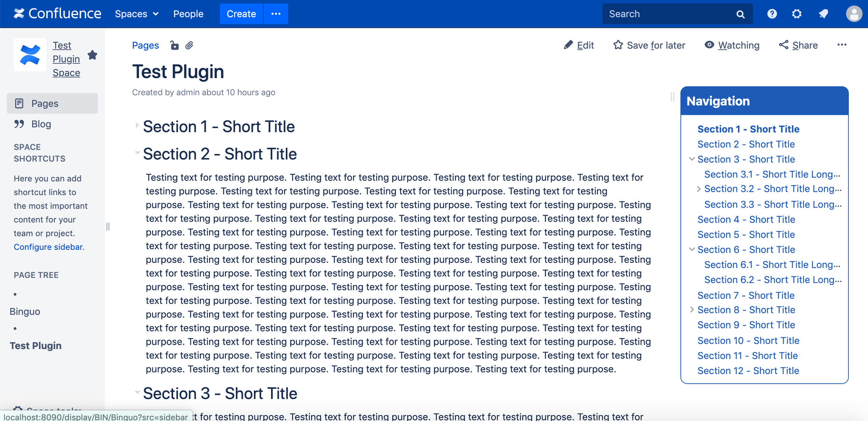Go to Section 6.1 in Navigation

(x=772, y=265)
